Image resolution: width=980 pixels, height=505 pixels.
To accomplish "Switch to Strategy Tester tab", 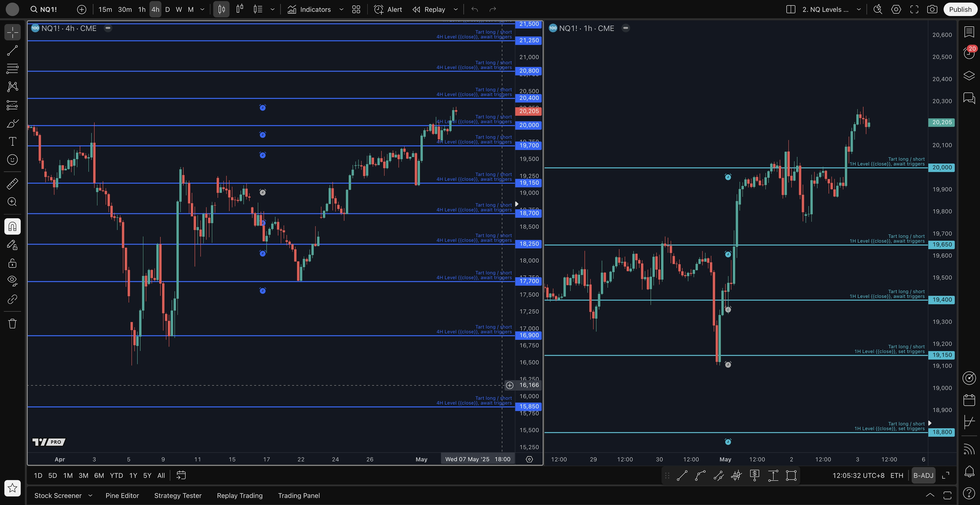I will click(x=178, y=496).
